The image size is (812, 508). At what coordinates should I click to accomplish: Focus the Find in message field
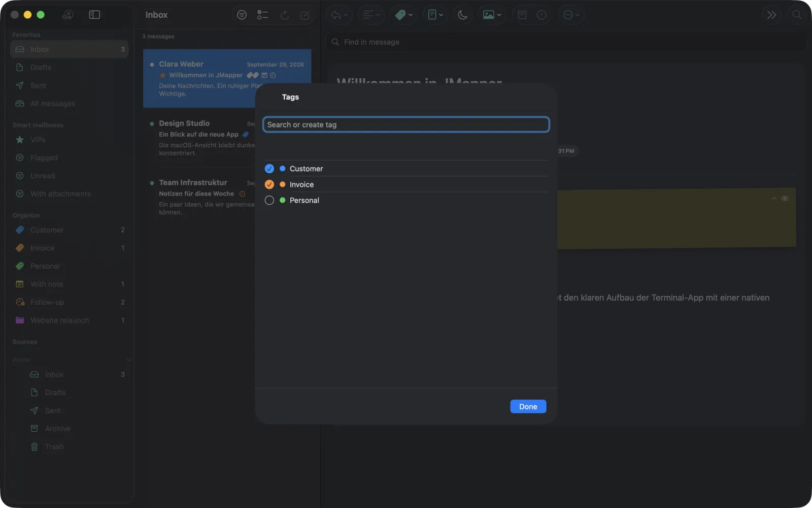click(566, 42)
